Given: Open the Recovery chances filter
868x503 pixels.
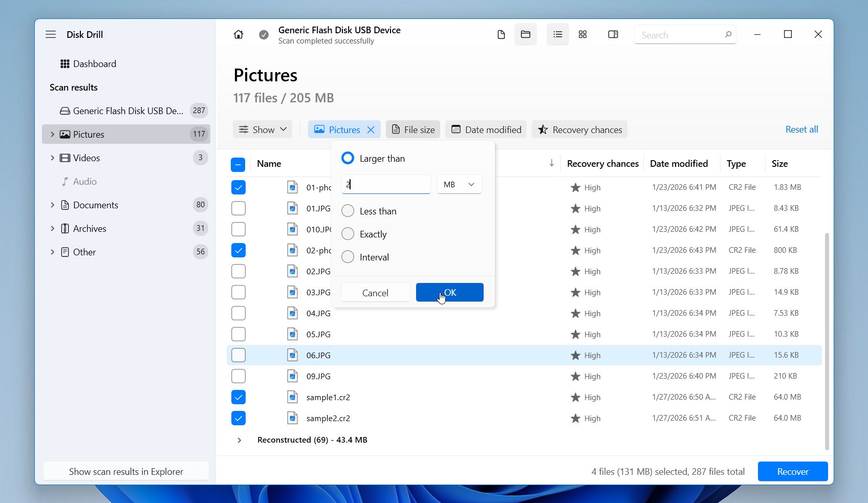Looking at the screenshot, I should click(x=580, y=130).
